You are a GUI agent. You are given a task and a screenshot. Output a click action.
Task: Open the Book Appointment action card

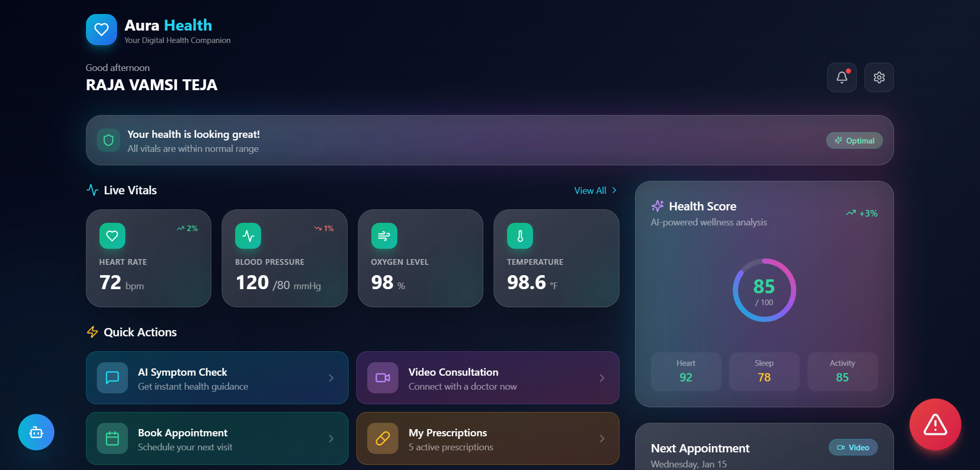pyautogui.click(x=217, y=438)
